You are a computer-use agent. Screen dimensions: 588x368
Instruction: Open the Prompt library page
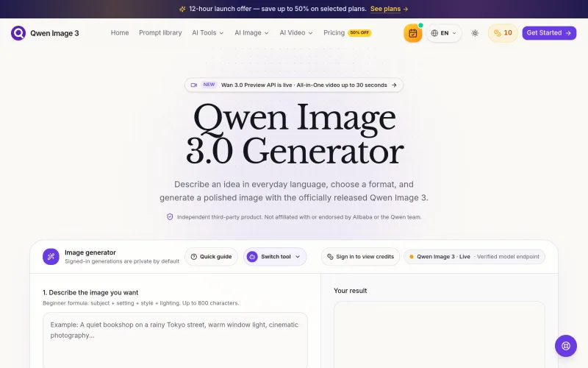(x=160, y=33)
